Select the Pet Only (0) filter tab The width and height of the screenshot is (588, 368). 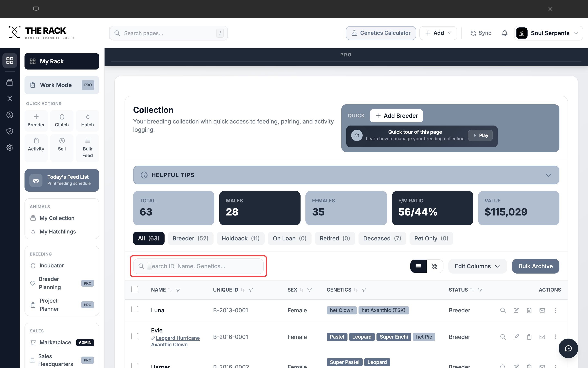[431, 238]
